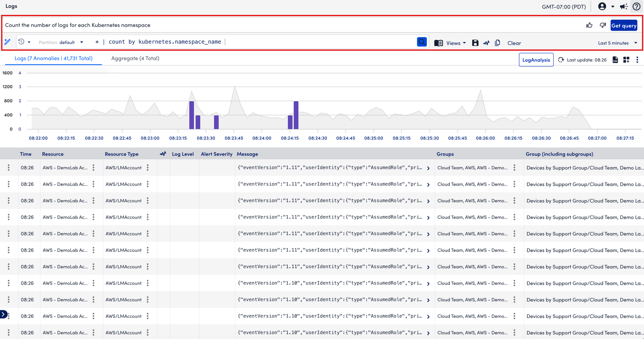This screenshot has height=339, width=644.
Task: Click the thumbs up feedback icon
Action: [x=589, y=25]
